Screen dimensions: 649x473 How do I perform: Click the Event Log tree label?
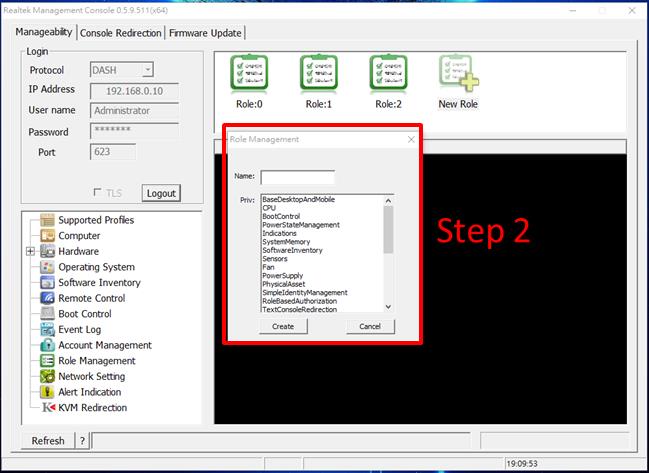(79, 330)
